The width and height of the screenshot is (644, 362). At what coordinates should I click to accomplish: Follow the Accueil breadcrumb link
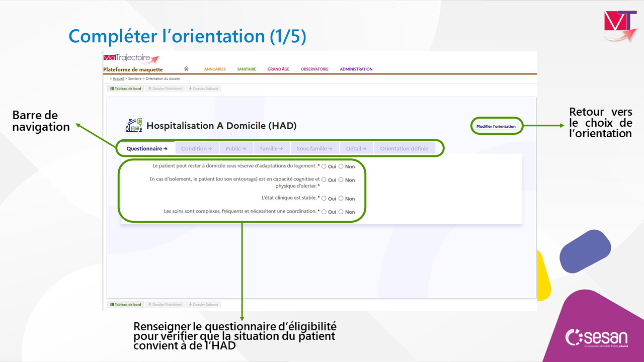[x=118, y=78]
